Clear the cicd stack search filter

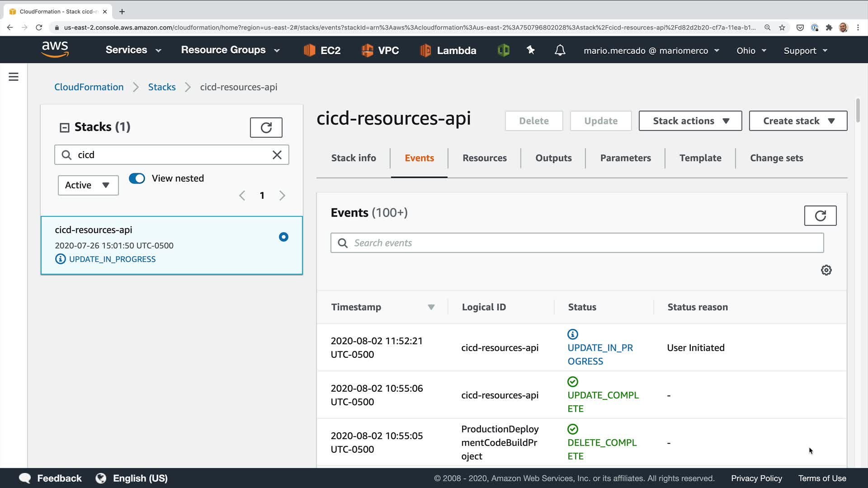pos(277,155)
